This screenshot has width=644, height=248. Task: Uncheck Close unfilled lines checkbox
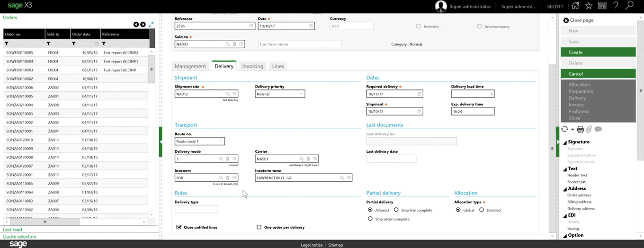click(179, 227)
